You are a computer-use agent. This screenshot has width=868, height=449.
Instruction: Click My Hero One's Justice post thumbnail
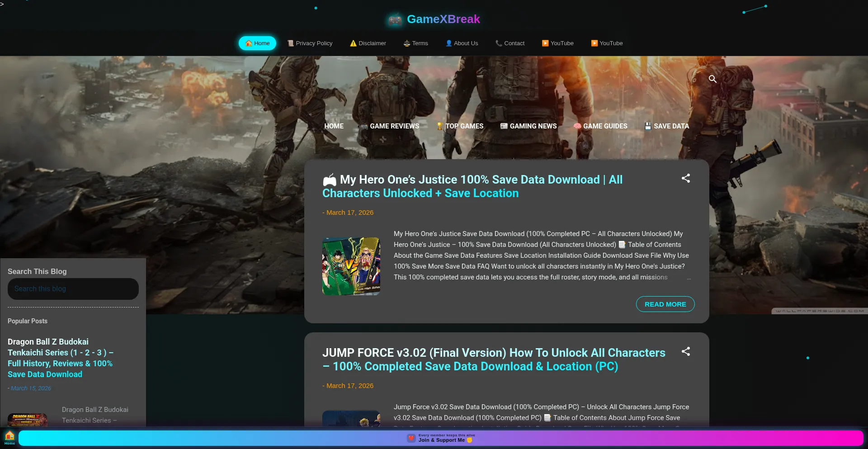click(351, 266)
